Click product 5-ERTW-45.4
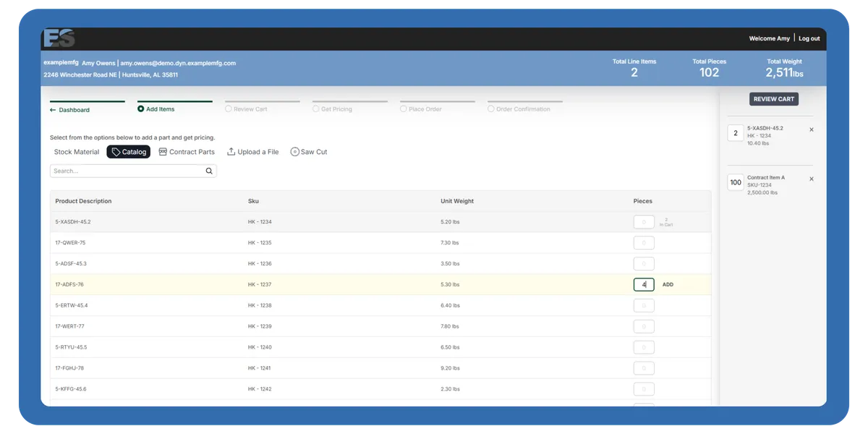Screen dimensions: 868x434 point(72,306)
